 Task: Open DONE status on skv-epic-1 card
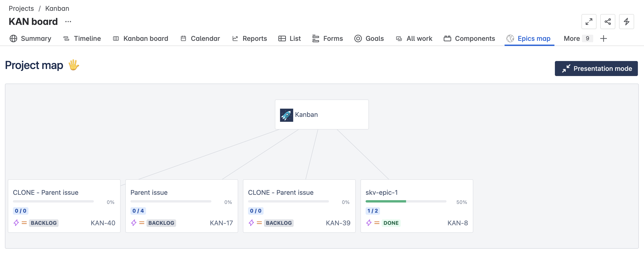pyautogui.click(x=391, y=223)
